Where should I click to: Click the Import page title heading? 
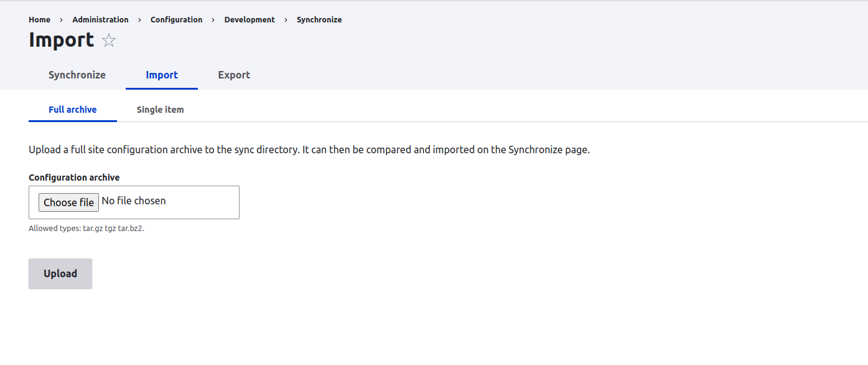pos(62,40)
